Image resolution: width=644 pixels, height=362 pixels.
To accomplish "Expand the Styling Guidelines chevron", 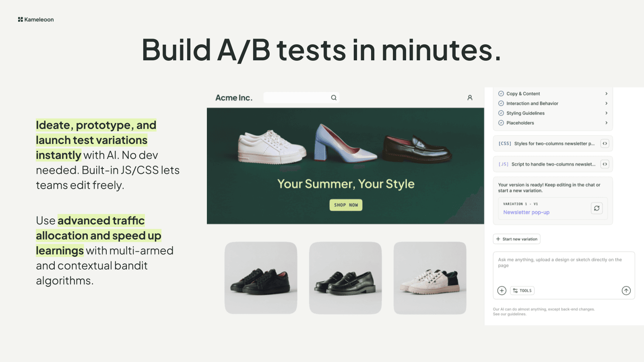I will [606, 113].
